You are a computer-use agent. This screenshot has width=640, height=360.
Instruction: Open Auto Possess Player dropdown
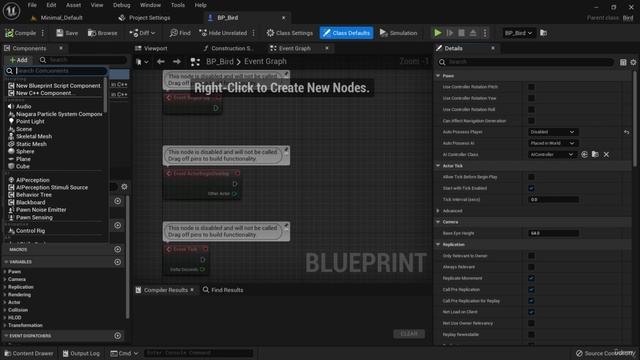click(x=553, y=132)
